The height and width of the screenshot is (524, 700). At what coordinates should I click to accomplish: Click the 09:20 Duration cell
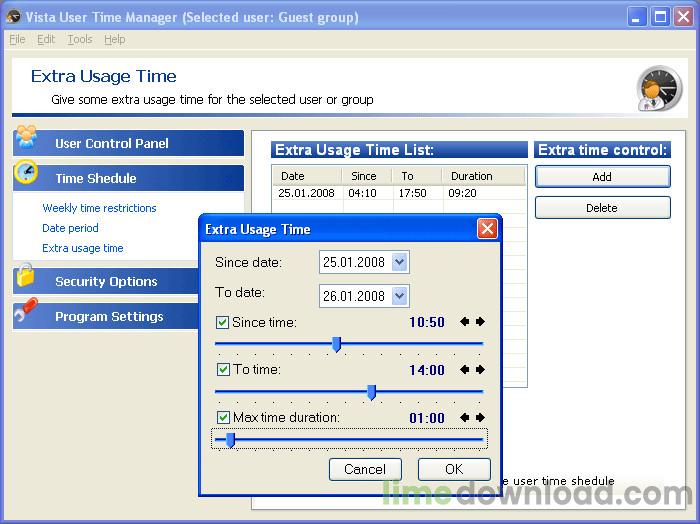462,193
